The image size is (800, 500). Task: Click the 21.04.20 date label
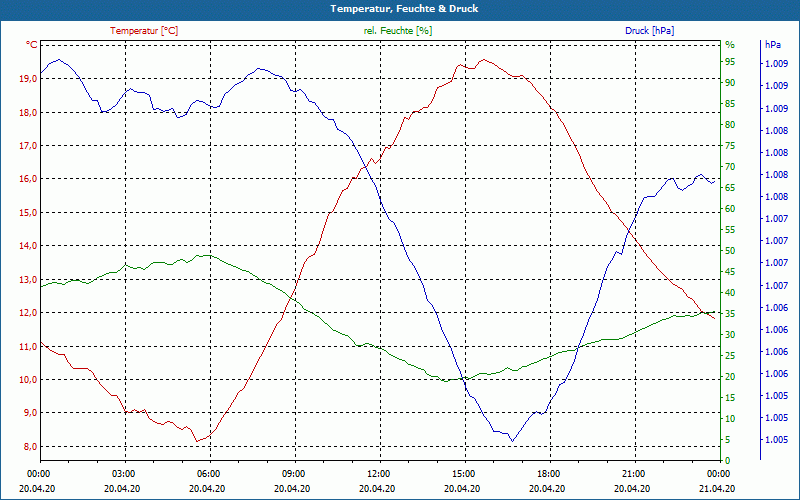click(x=717, y=488)
